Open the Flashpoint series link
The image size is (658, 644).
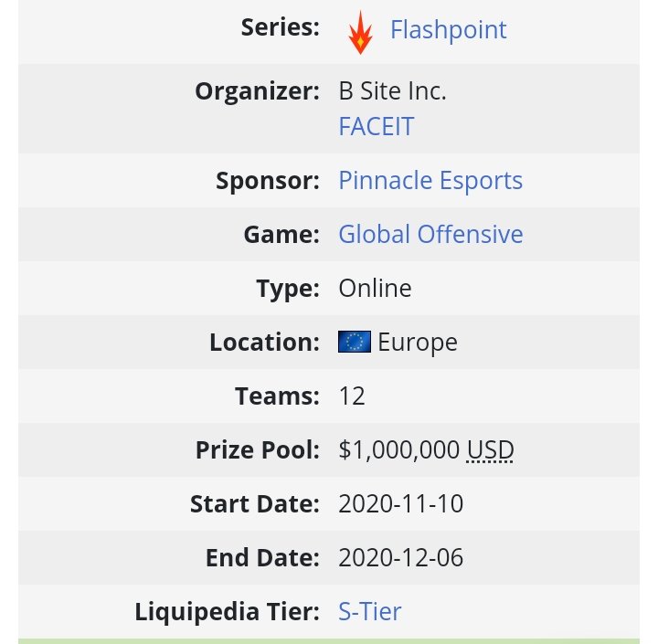coord(448,30)
